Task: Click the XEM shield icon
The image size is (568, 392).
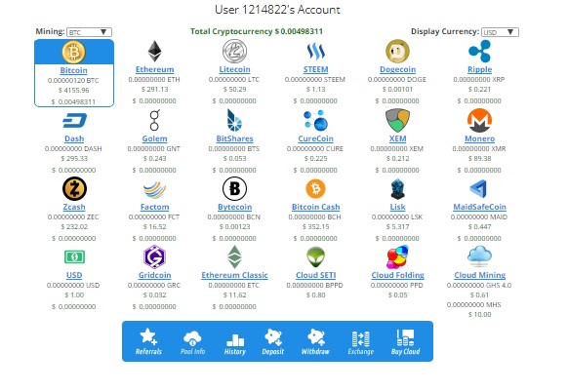Action: click(397, 121)
